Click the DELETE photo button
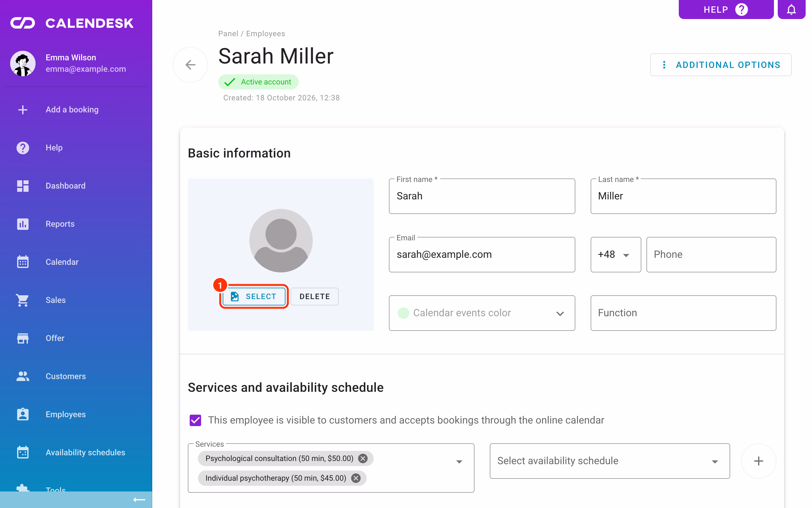812x508 pixels. coord(314,296)
